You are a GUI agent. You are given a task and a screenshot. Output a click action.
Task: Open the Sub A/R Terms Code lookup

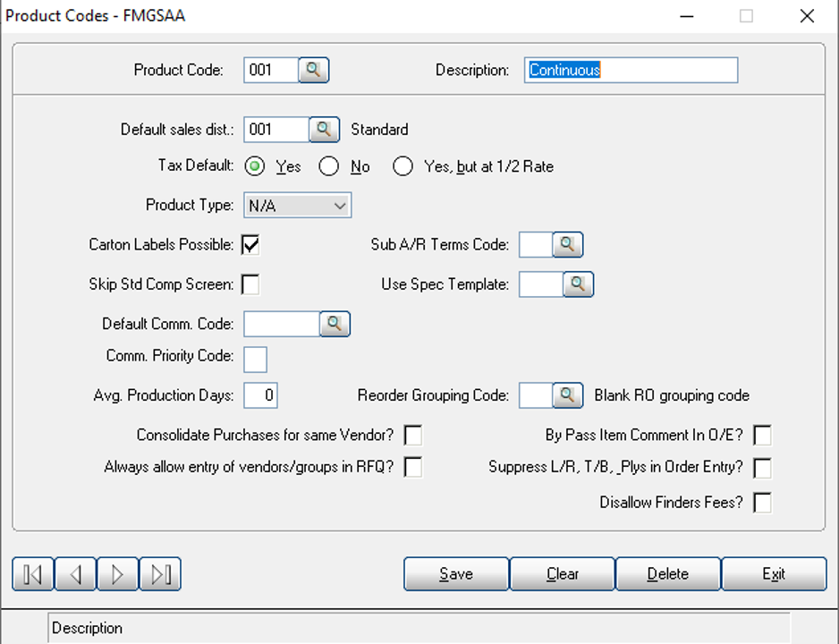coord(568,244)
